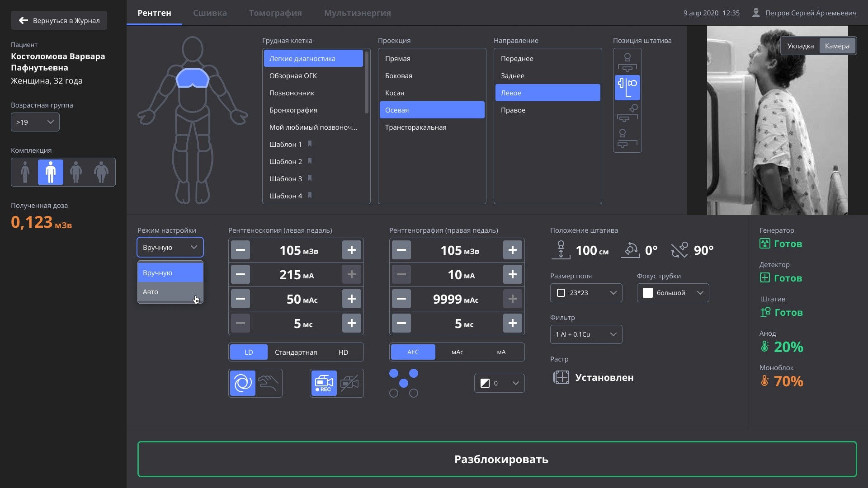Image resolution: width=868 pixels, height=488 pixels.
Task: Switch to the Томография tab
Action: click(275, 13)
